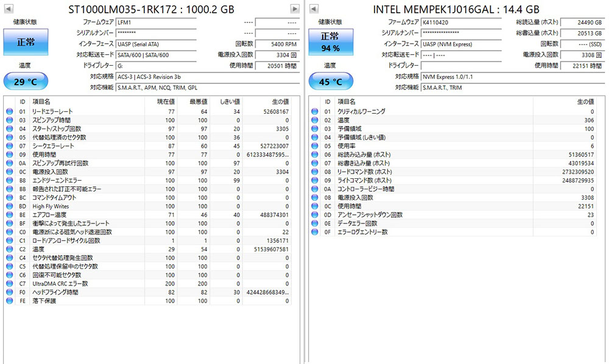Click the firmware field showing LFM1
The image size is (609, 364).
(156, 21)
